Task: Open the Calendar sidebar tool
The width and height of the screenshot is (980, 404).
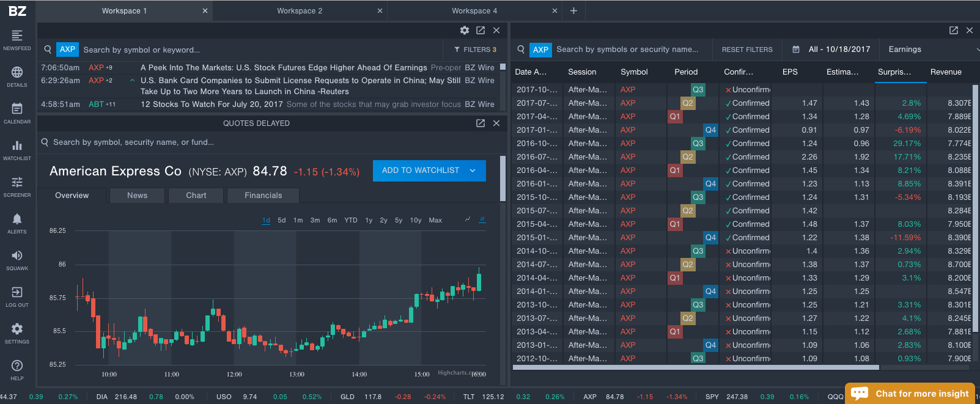Action: (17, 113)
